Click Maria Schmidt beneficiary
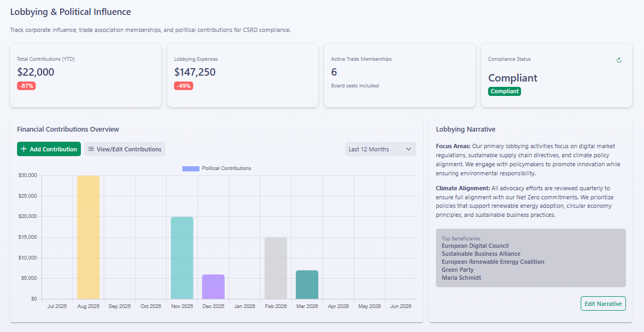The height and width of the screenshot is (332, 644). tap(461, 278)
